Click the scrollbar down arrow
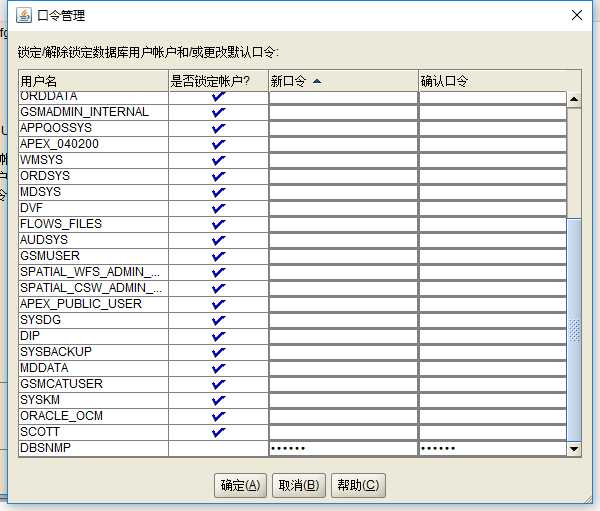Screen dimensions: 600x511 [x=574, y=448]
